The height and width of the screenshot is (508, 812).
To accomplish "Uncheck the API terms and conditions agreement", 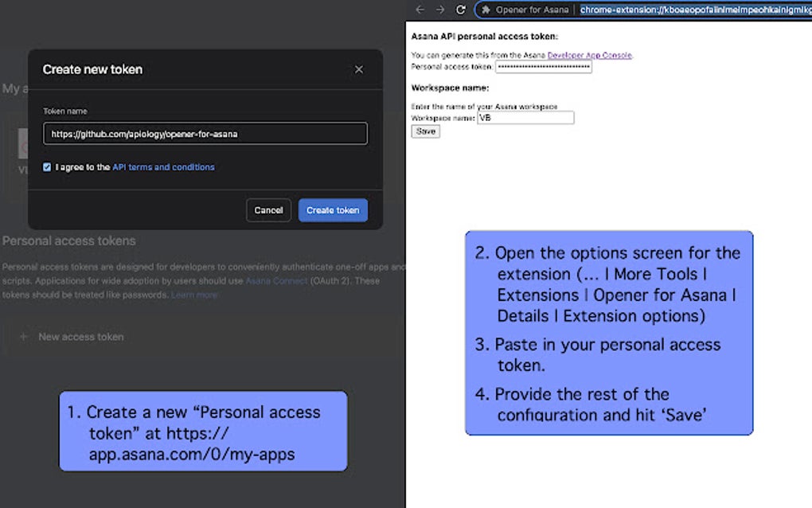I will 46,167.
